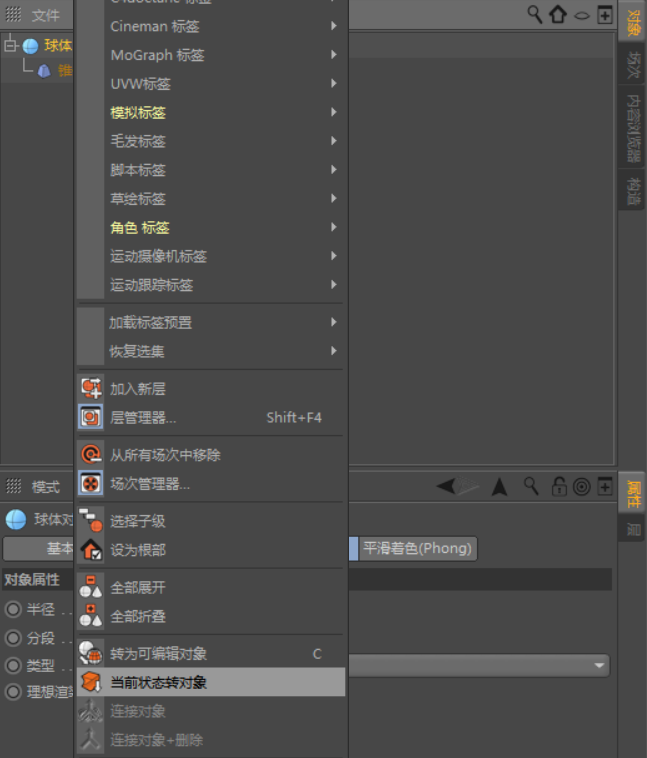Click 从所有场次中移除 menu icon
The image size is (647, 758).
[91, 455]
